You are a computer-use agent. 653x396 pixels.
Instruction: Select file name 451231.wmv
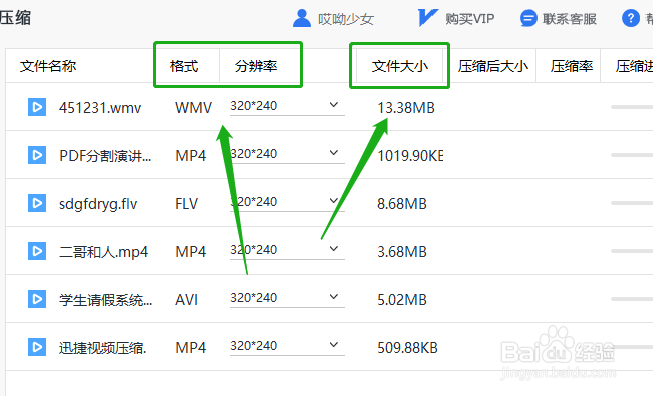(100, 108)
